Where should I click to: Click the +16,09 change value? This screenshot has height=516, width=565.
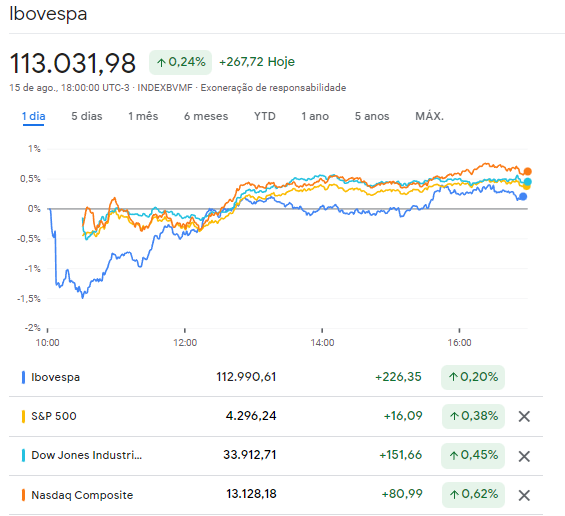(x=403, y=416)
